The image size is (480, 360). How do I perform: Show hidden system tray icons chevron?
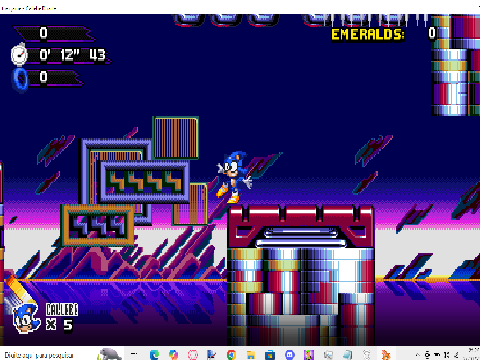417,355
